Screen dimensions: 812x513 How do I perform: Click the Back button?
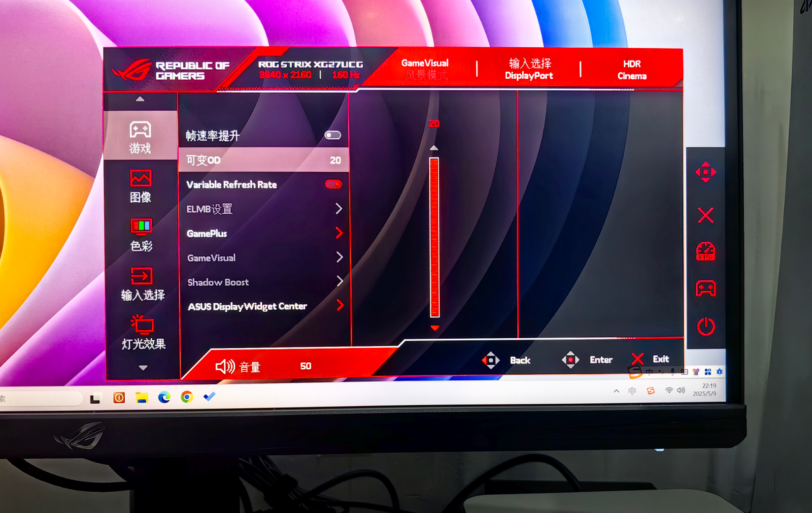[506, 360]
